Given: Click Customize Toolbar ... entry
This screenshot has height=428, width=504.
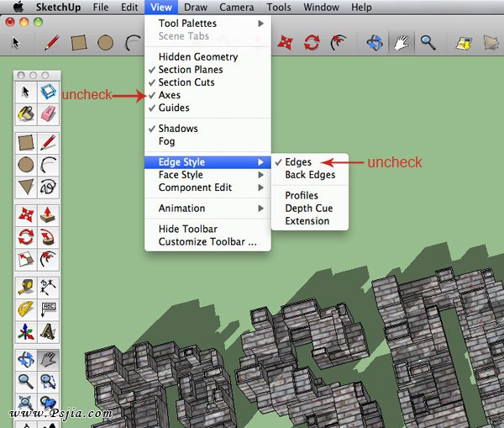Looking at the screenshot, I should [207, 242].
